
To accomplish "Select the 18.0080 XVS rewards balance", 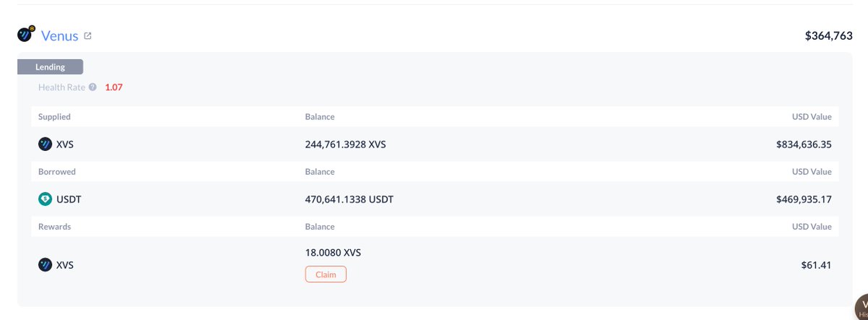I will point(333,253).
